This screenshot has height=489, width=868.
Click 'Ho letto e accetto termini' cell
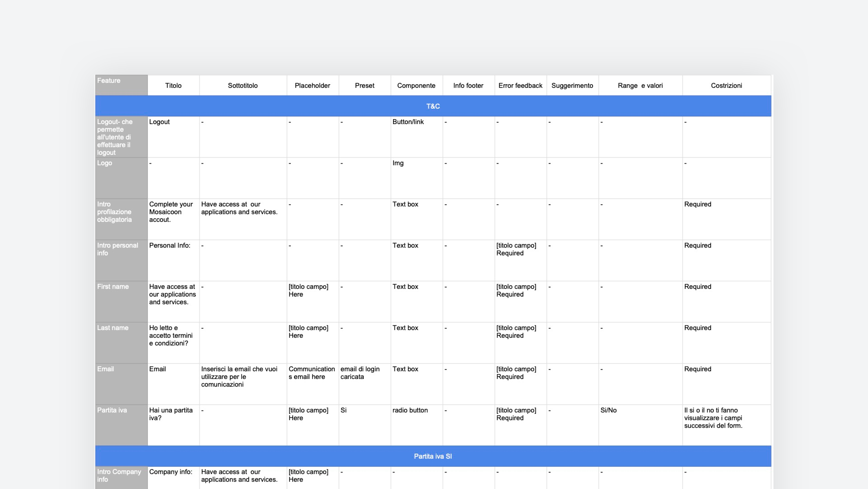[x=173, y=343]
